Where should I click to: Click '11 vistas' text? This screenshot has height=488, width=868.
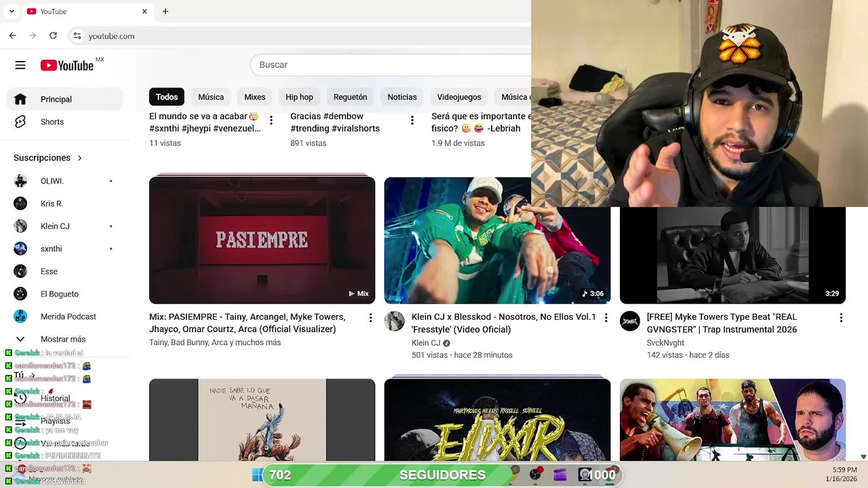coord(165,143)
